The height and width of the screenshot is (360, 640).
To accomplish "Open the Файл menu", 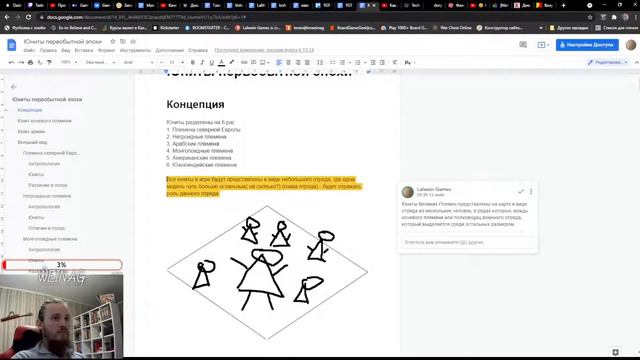I will coord(29,50).
